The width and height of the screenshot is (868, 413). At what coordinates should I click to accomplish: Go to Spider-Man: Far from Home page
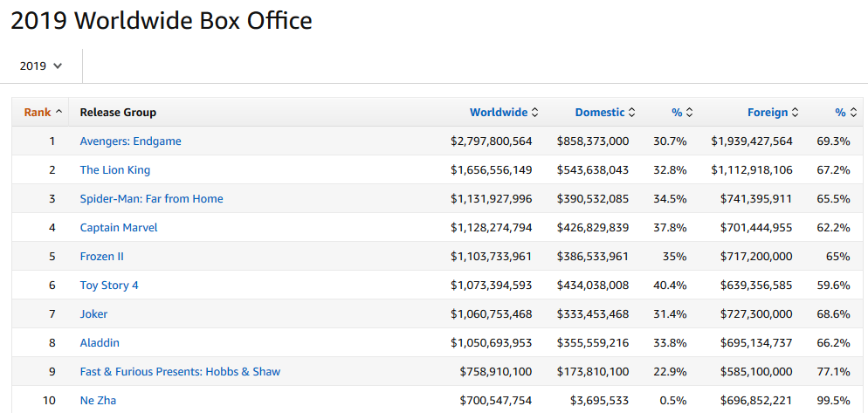(x=151, y=198)
